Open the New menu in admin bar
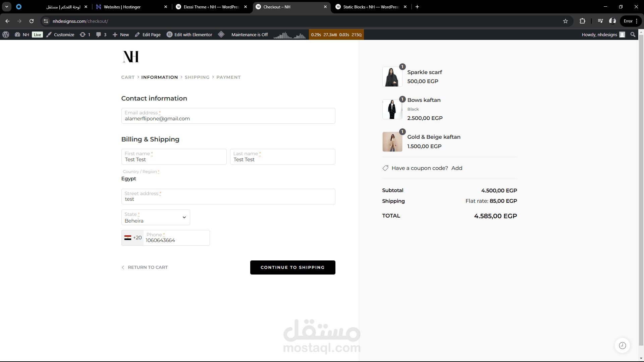 click(x=121, y=35)
